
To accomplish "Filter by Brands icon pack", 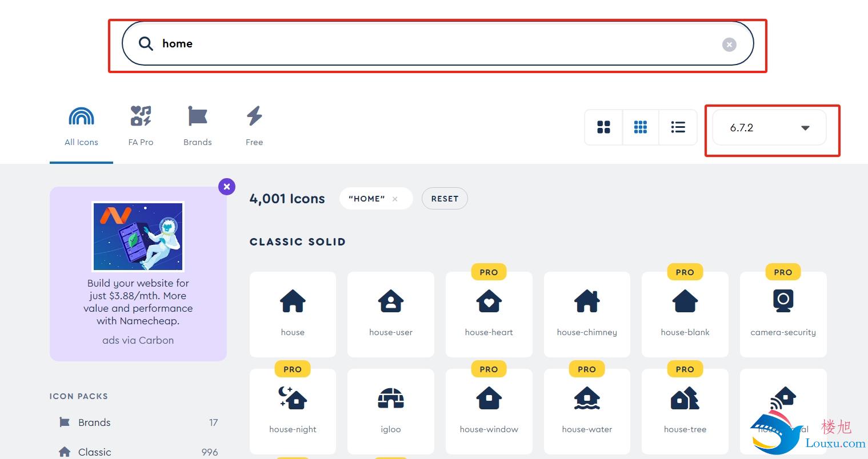I will pyautogui.click(x=94, y=422).
